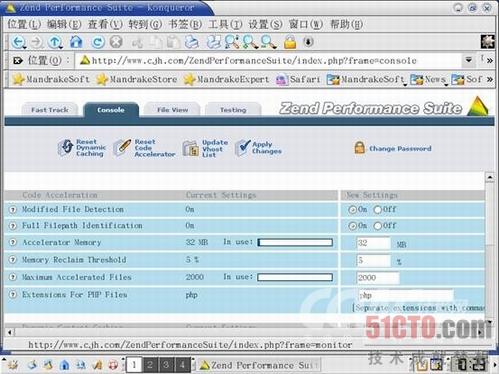Click the forward navigation arrow
The height and width of the screenshot is (374, 499).
[37, 42]
